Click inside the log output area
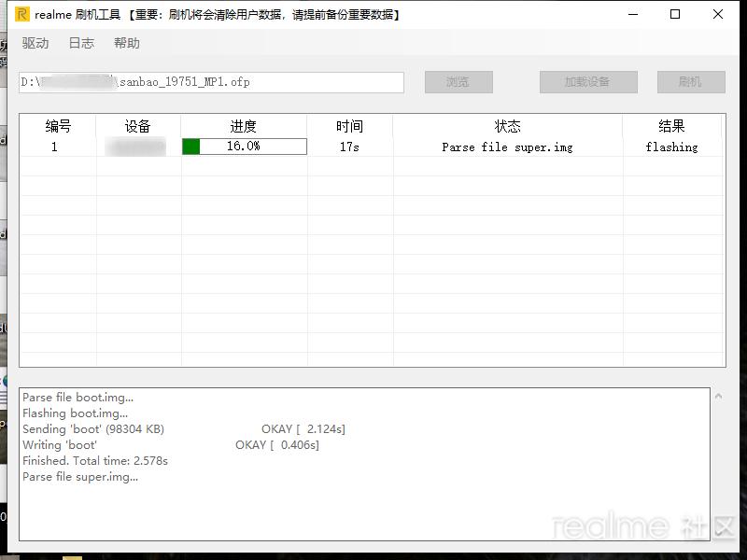The width and height of the screenshot is (747, 560). (x=373, y=457)
